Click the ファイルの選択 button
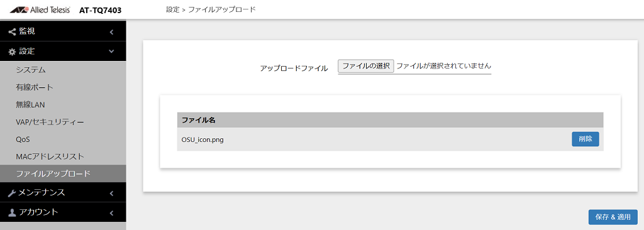This screenshot has height=230, width=644. pyautogui.click(x=366, y=66)
